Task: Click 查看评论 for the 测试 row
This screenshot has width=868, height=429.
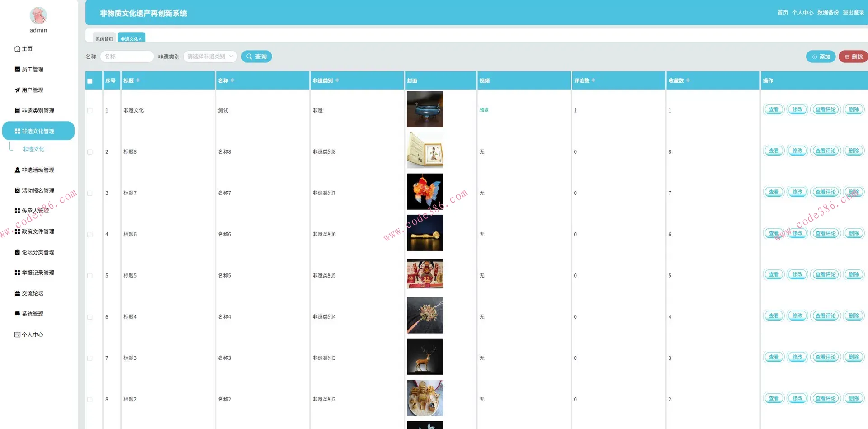Action: [x=826, y=109]
